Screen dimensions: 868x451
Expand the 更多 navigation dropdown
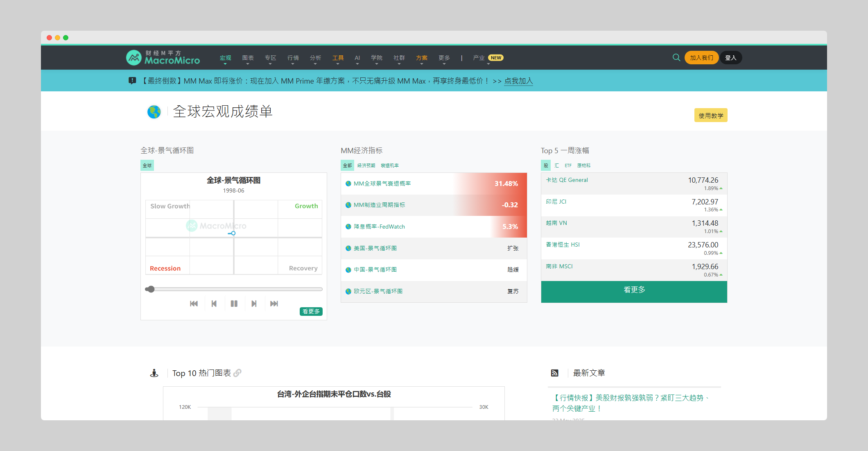point(444,58)
